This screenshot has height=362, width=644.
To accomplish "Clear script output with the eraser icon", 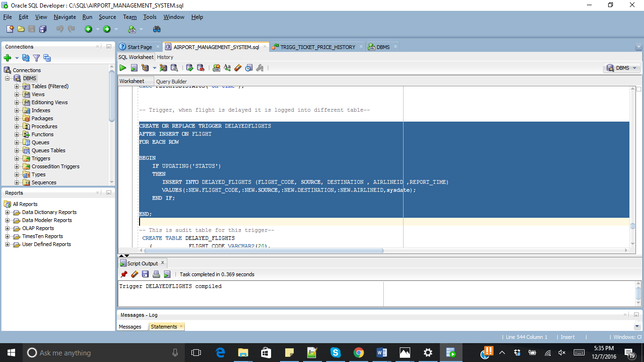I will pyautogui.click(x=134, y=274).
